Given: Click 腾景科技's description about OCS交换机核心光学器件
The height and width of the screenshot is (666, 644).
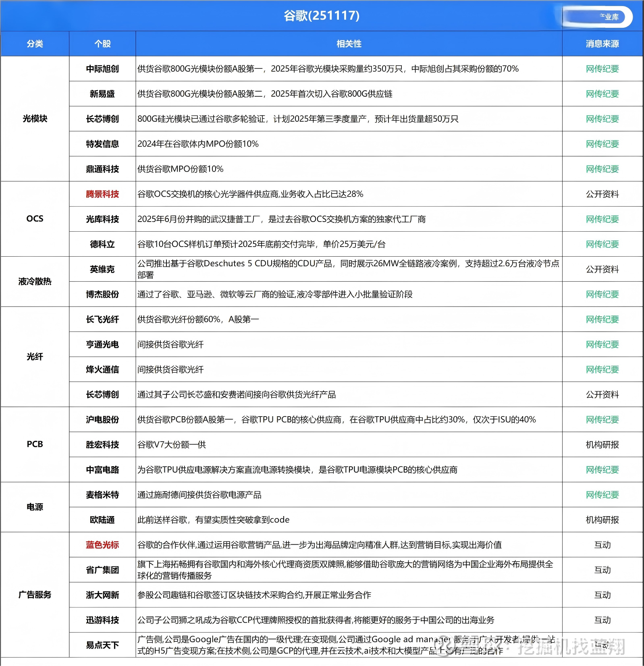Looking at the screenshot, I should click(250, 194).
